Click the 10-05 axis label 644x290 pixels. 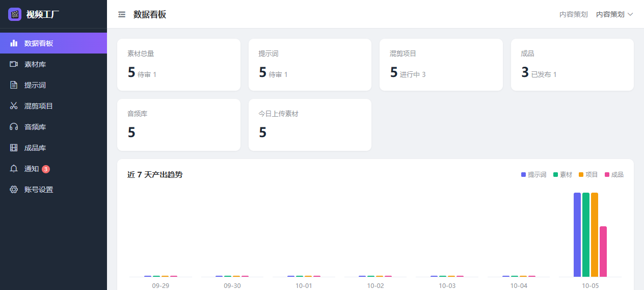[x=591, y=285]
